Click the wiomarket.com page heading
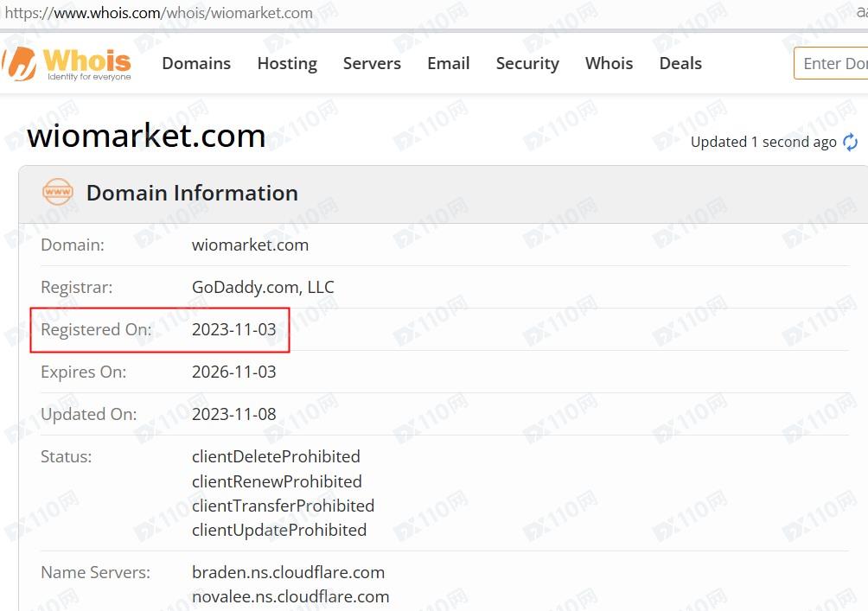The height and width of the screenshot is (611, 868). 146,136
